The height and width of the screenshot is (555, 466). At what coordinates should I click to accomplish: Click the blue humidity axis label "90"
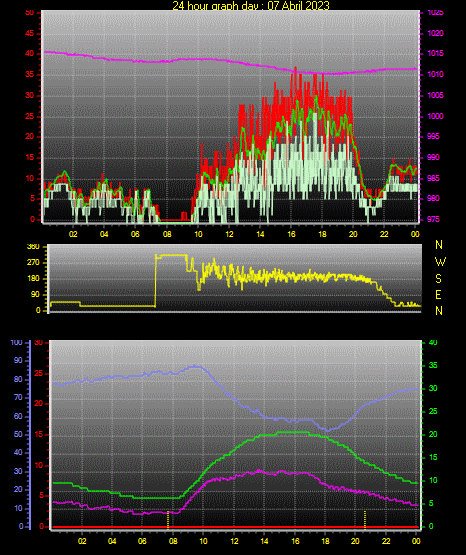click(18, 360)
